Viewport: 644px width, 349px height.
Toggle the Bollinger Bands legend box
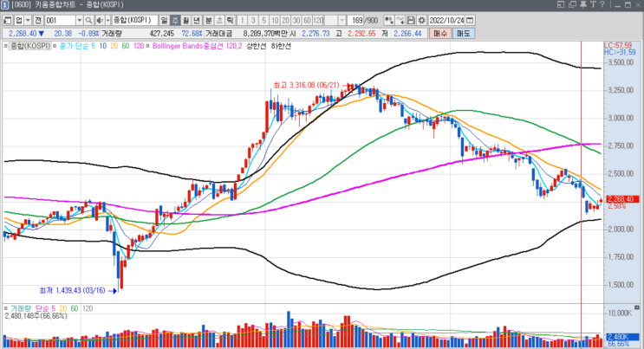click(148, 46)
